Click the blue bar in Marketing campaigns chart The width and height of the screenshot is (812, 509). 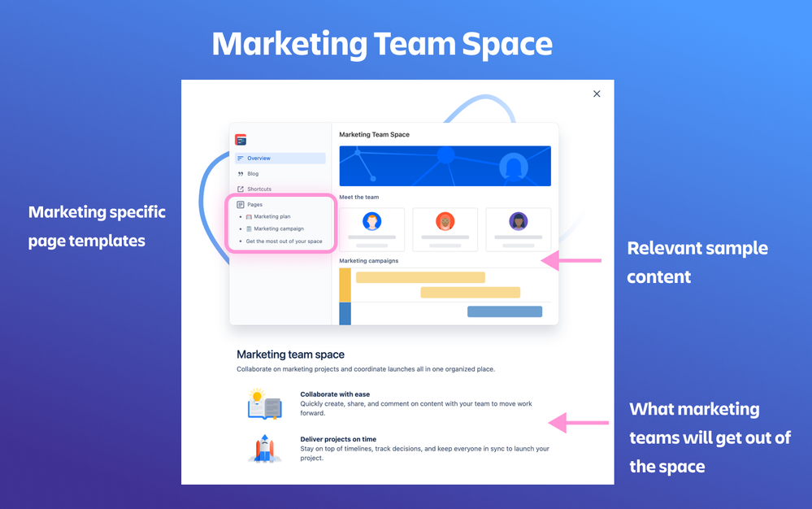pos(504,311)
